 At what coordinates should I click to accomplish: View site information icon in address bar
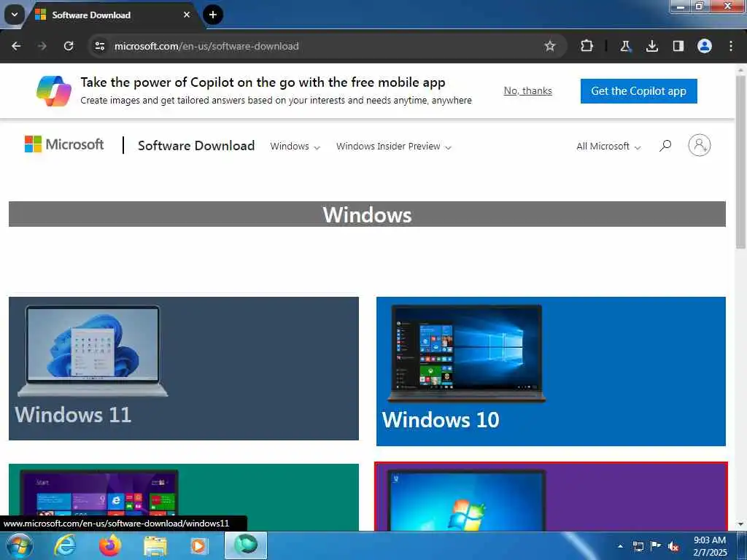pyautogui.click(x=99, y=46)
